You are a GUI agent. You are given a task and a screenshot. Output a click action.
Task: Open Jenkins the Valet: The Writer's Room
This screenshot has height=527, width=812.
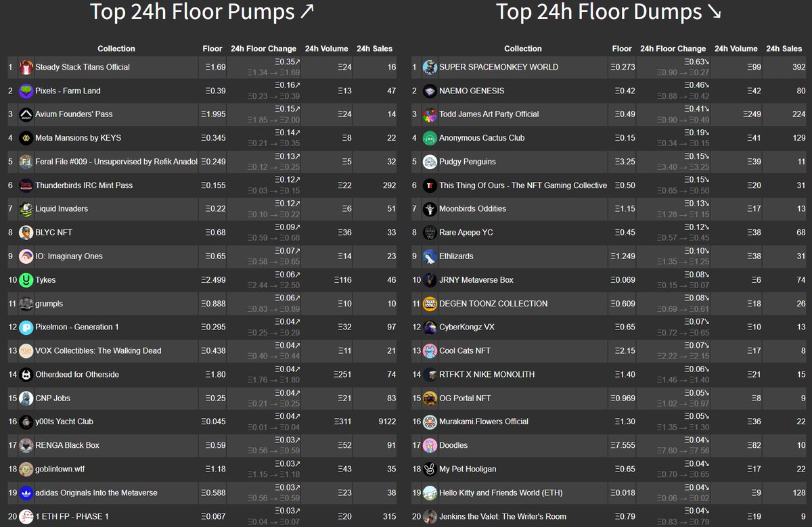coord(503,516)
